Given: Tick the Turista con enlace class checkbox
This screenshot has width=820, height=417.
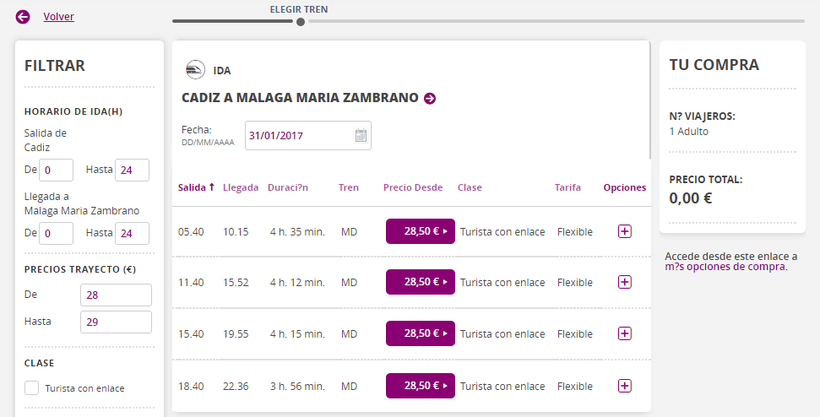Looking at the screenshot, I should [32, 388].
